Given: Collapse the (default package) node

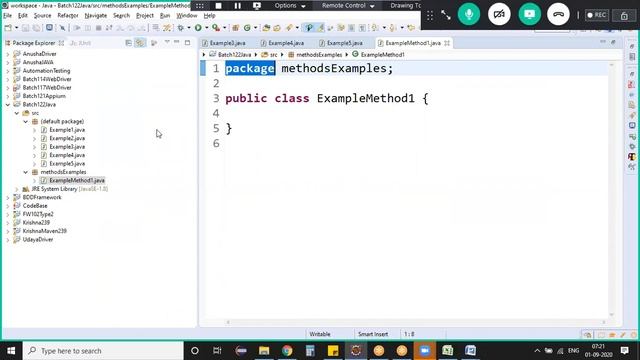Looking at the screenshot, I should point(25,121).
